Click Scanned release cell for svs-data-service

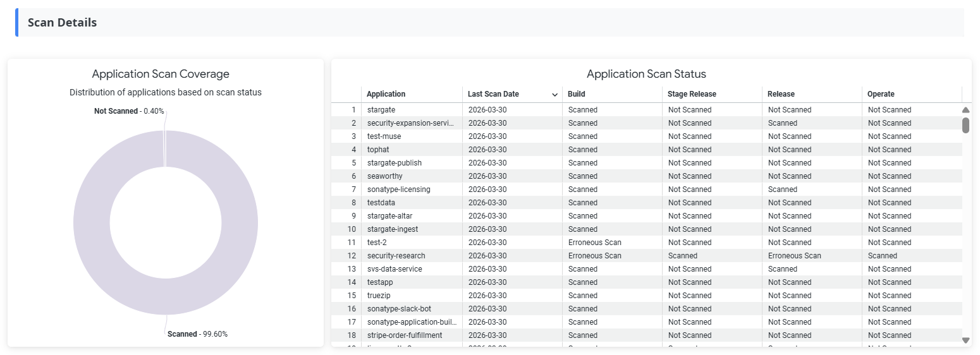tap(812, 269)
